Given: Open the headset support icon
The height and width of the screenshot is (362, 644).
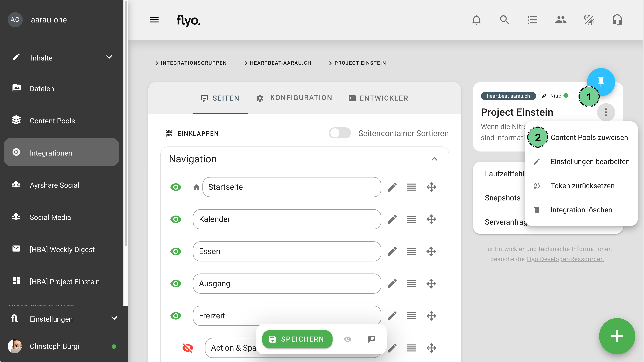Looking at the screenshot, I should tap(617, 20).
